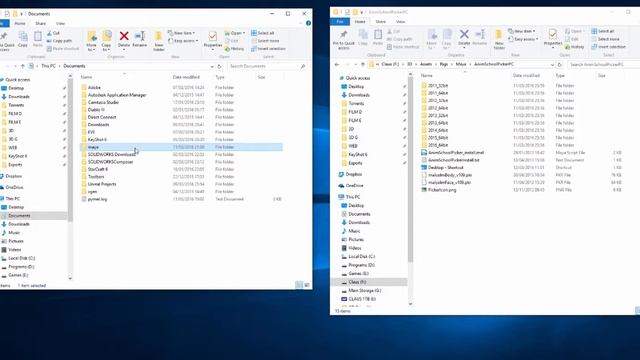Open the File menu in the AnimSchoolPickerPC window
Screen dimensions: 640x360
click(x=340, y=22)
